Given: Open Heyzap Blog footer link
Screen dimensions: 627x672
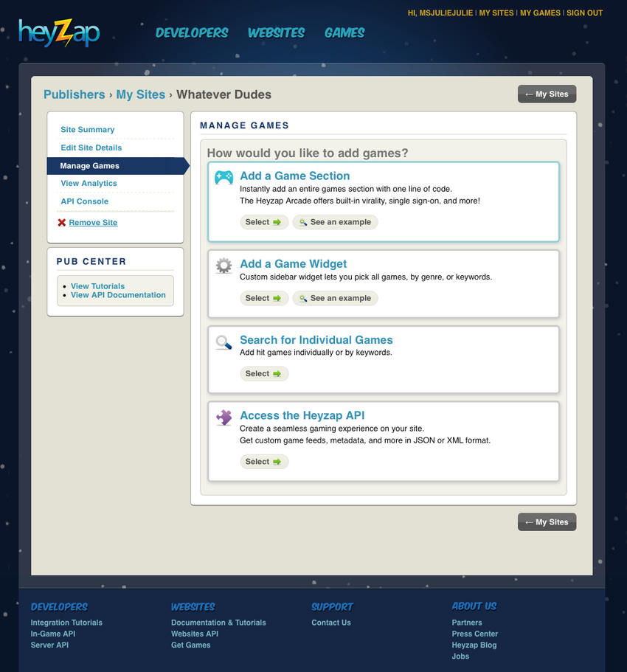Looking at the screenshot, I should pos(474,645).
